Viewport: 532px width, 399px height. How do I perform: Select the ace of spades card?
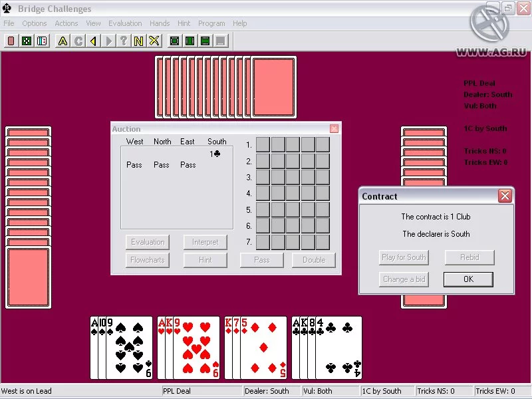click(x=94, y=348)
